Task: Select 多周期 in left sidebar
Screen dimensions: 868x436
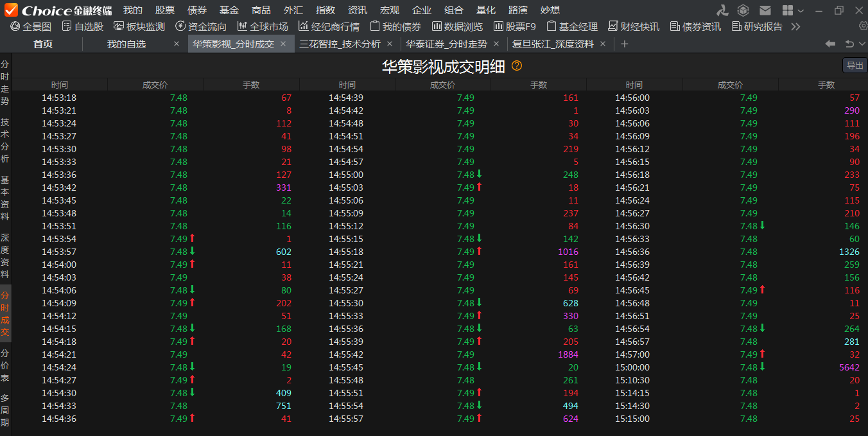Action: (5, 410)
